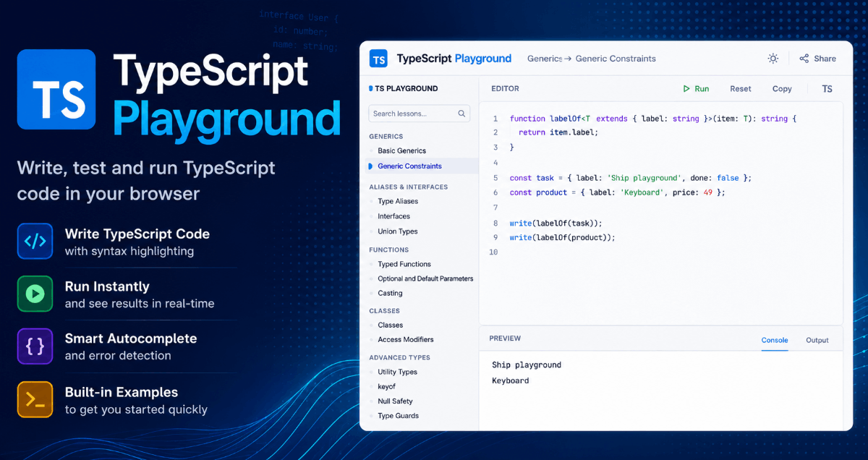Screen dimensions: 868x460
Task: Click the Reset button in the editor toolbar
Action: [741, 89]
